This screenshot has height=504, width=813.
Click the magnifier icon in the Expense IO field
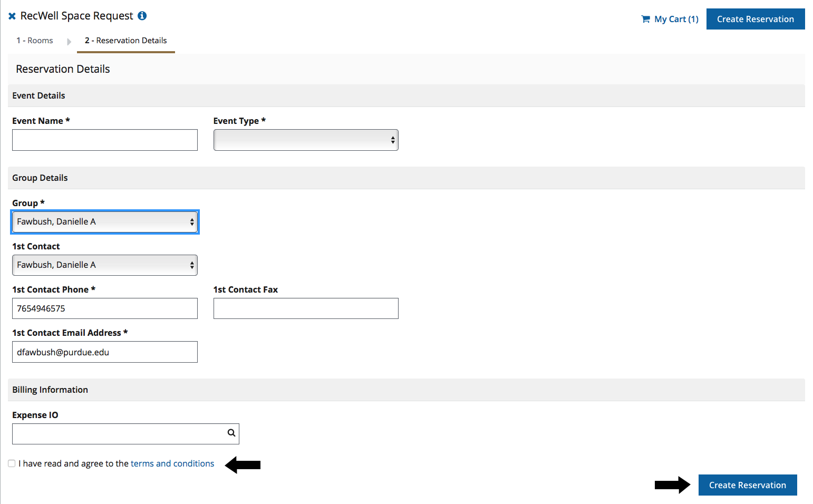tap(231, 433)
